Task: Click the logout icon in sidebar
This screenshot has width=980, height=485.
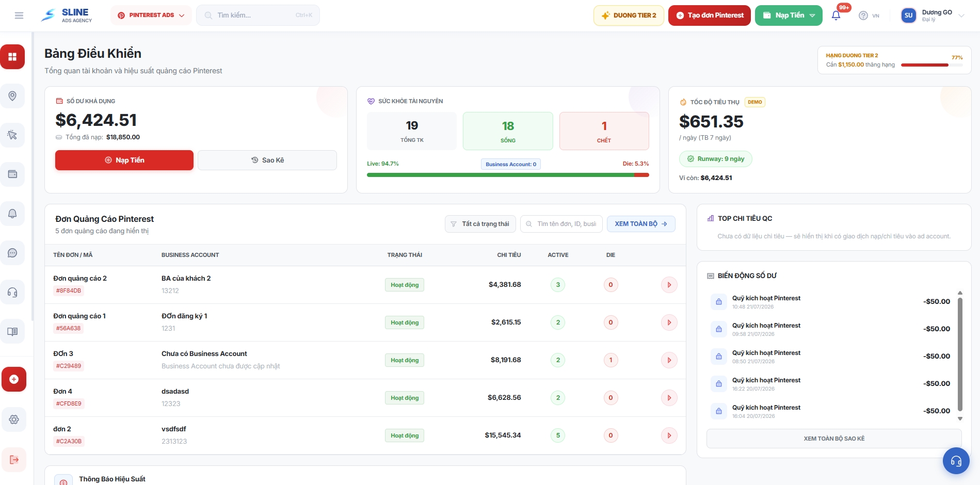Action: pyautogui.click(x=14, y=460)
